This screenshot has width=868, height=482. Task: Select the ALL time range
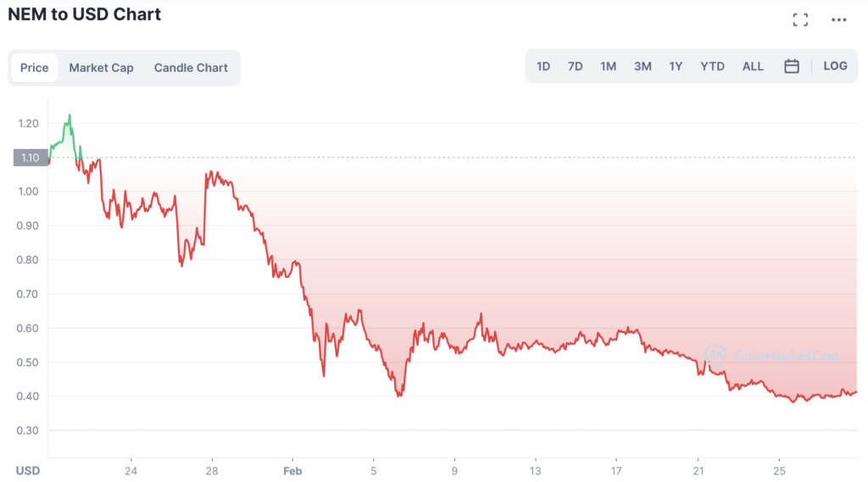[753, 66]
